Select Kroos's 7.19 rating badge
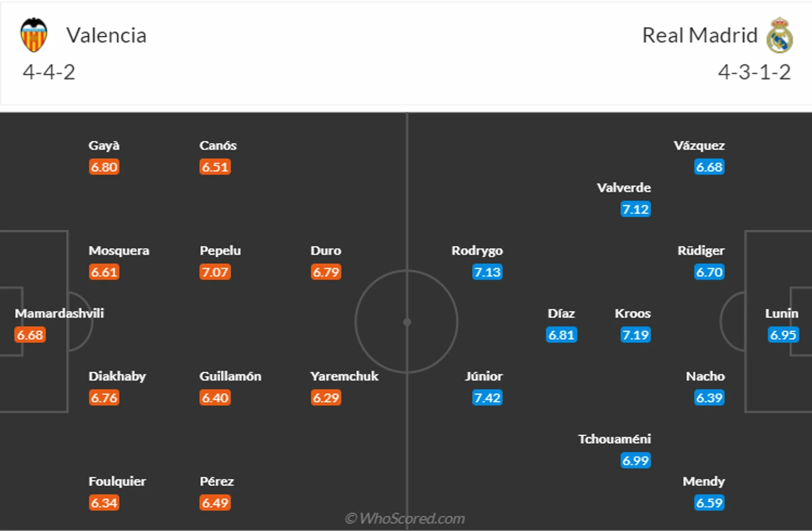812x531 pixels. coord(635,335)
